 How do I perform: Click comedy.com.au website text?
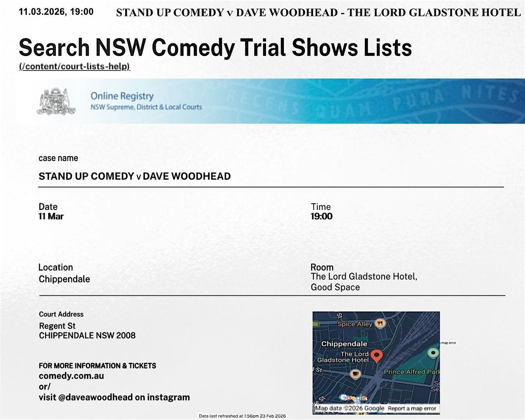[x=71, y=376]
